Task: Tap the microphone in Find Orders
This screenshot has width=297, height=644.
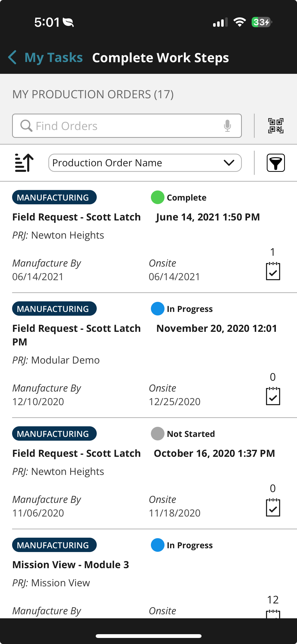Action: 227,126
